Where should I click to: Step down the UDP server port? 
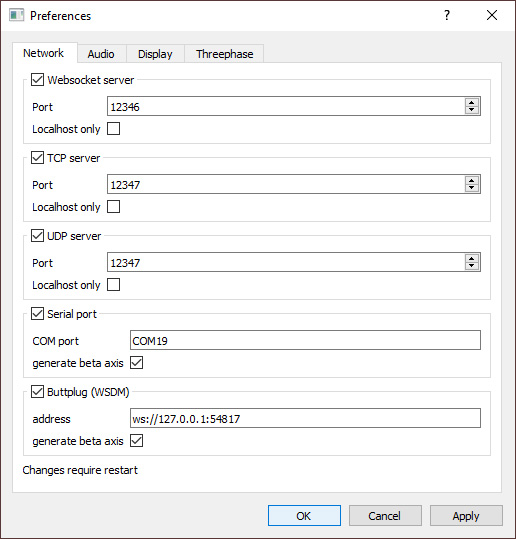click(472, 266)
